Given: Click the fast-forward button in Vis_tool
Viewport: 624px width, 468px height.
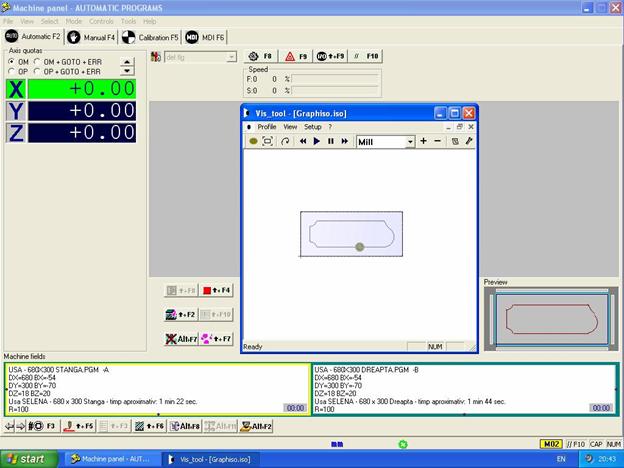Looking at the screenshot, I should [x=344, y=142].
